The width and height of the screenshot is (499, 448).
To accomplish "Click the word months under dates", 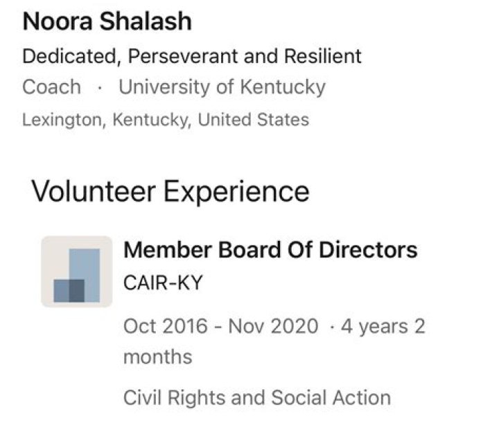I will [x=157, y=357].
